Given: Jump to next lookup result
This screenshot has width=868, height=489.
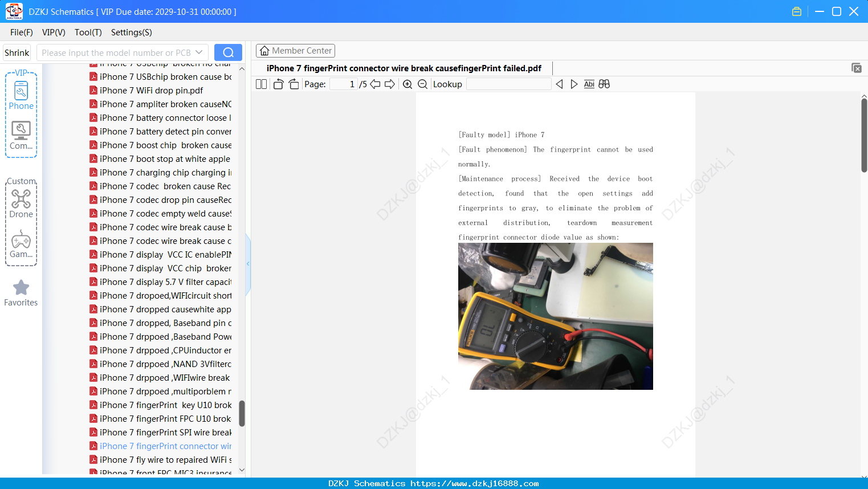Looking at the screenshot, I should [574, 84].
